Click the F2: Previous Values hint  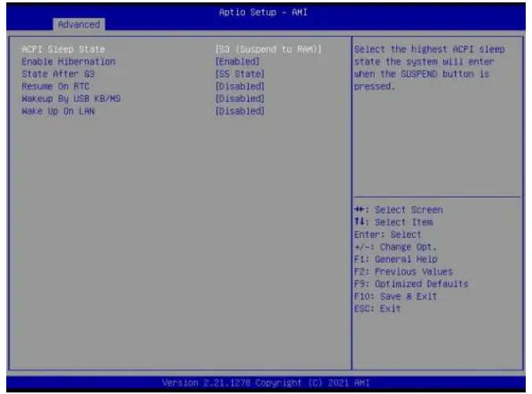[403, 272]
